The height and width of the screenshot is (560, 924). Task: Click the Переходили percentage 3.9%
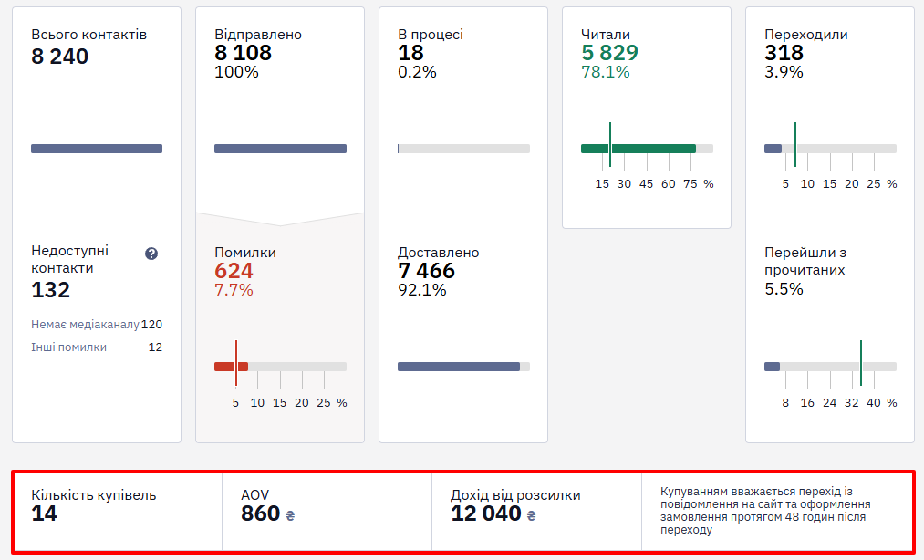pyautogui.click(x=784, y=72)
